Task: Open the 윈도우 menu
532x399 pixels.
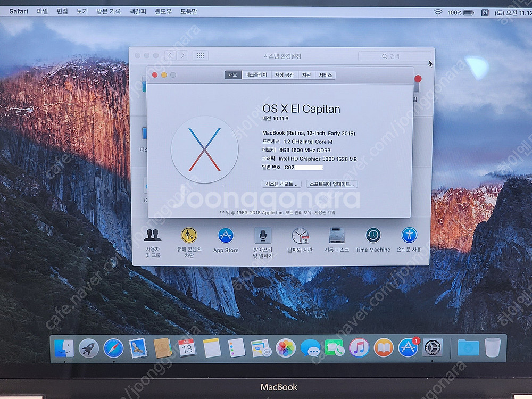Action: click(163, 11)
